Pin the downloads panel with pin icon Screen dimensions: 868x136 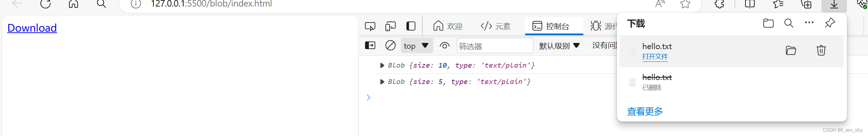point(830,23)
